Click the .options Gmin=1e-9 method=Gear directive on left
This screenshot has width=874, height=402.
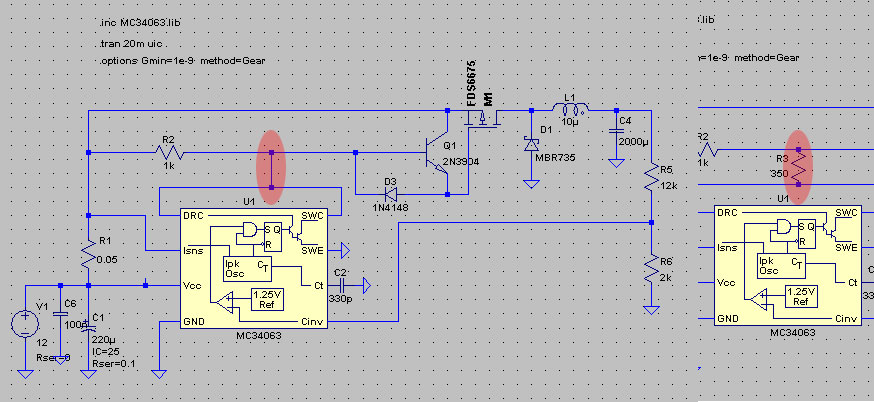coord(182,60)
